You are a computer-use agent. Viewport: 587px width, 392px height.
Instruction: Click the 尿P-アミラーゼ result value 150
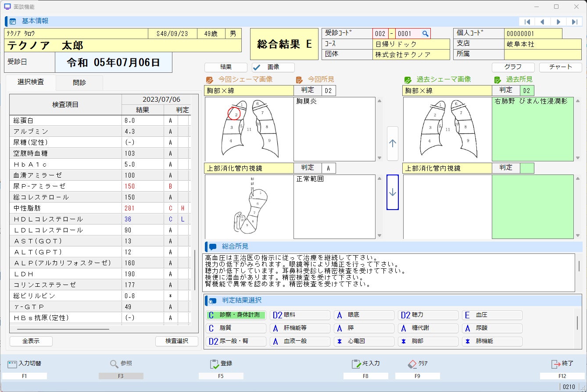click(x=130, y=186)
